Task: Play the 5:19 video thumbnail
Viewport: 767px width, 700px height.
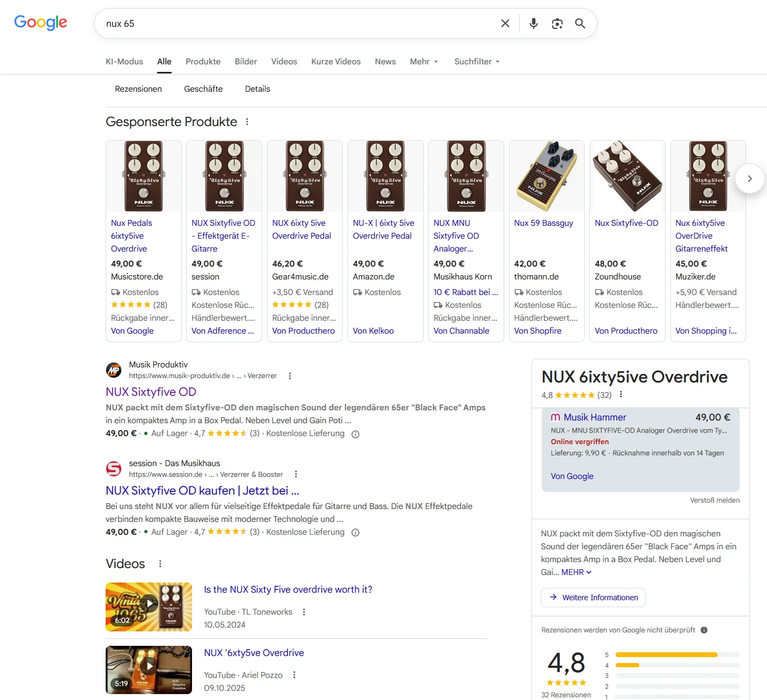Action: pos(149,670)
